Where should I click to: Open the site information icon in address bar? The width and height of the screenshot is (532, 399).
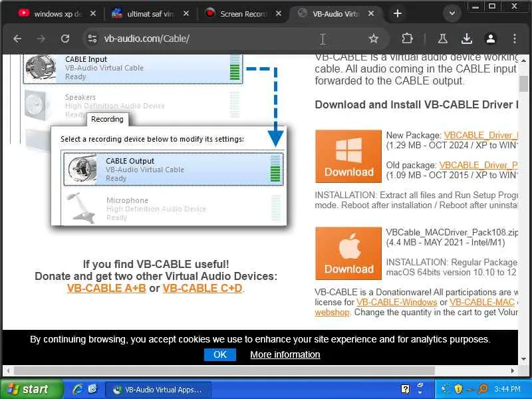92,39
